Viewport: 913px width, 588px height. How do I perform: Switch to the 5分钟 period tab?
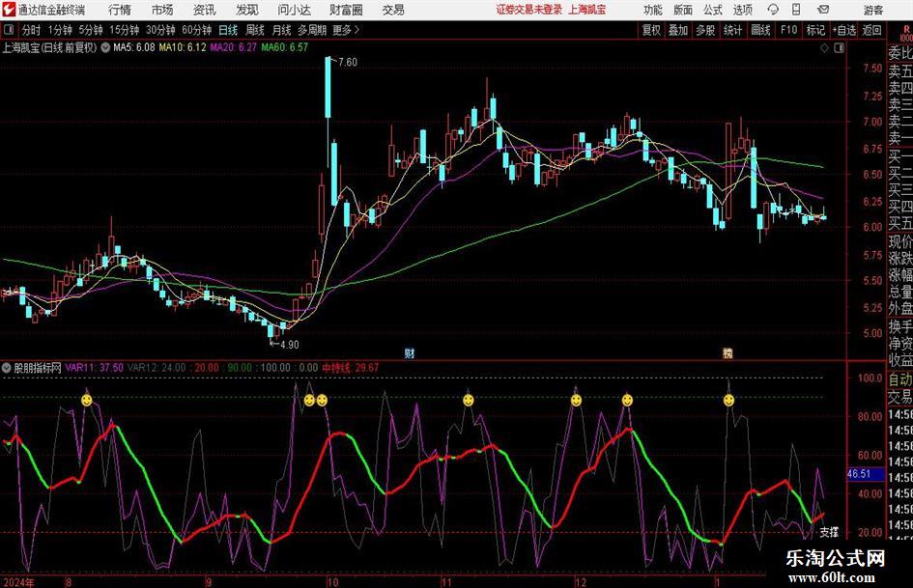pos(90,30)
